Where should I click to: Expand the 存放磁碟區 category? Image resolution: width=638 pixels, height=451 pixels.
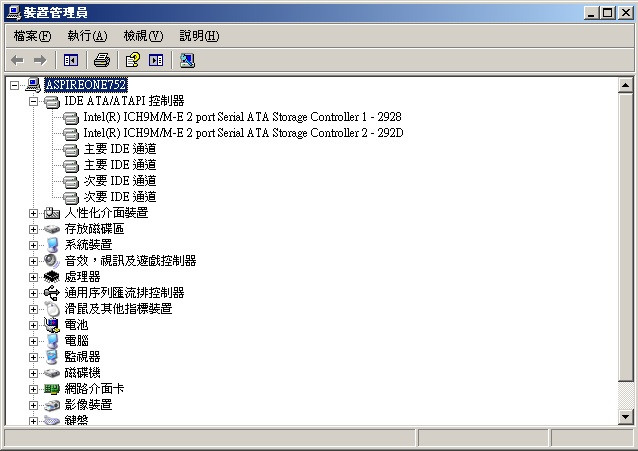coord(34,229)
